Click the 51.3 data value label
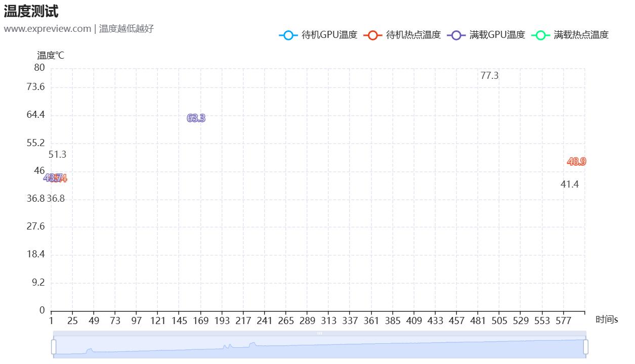This screenshot has height=364, width=635. coord(57,155)
